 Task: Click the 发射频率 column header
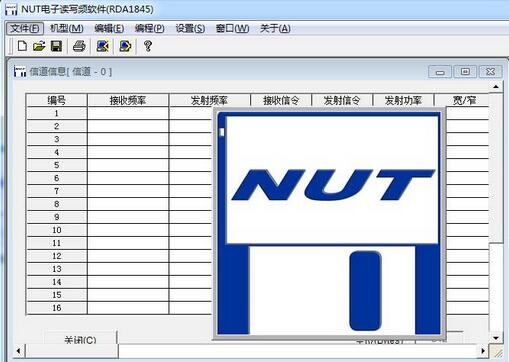(x=210, y=100)
